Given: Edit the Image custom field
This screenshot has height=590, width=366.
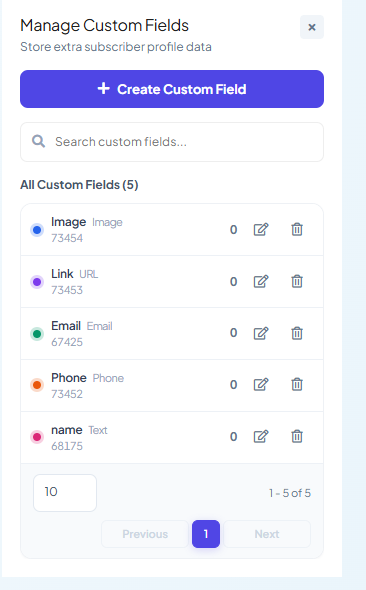Looking at the screenshot, I should [261, 230].
